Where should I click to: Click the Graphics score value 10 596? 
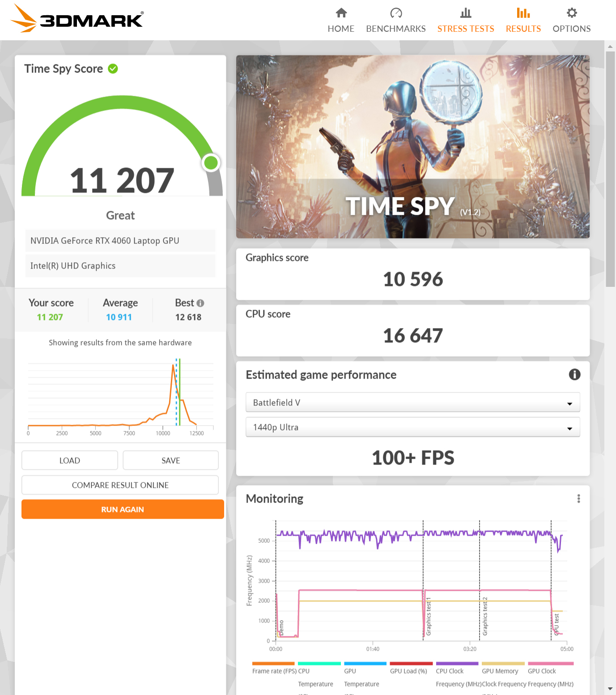pos(413,279)
